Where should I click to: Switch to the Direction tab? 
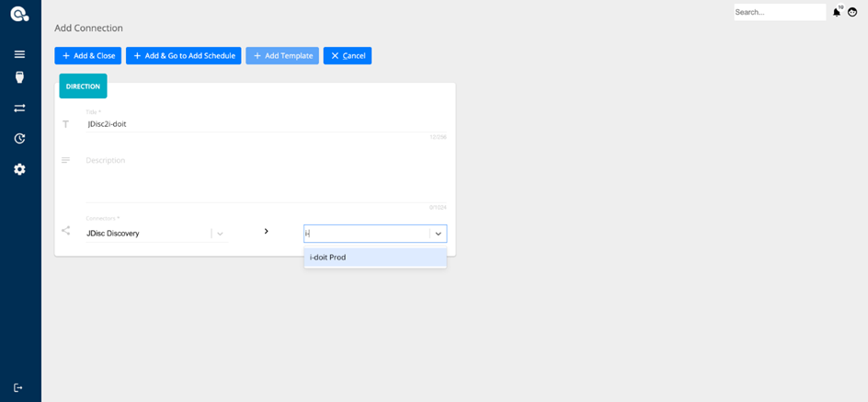coord(83,86)
